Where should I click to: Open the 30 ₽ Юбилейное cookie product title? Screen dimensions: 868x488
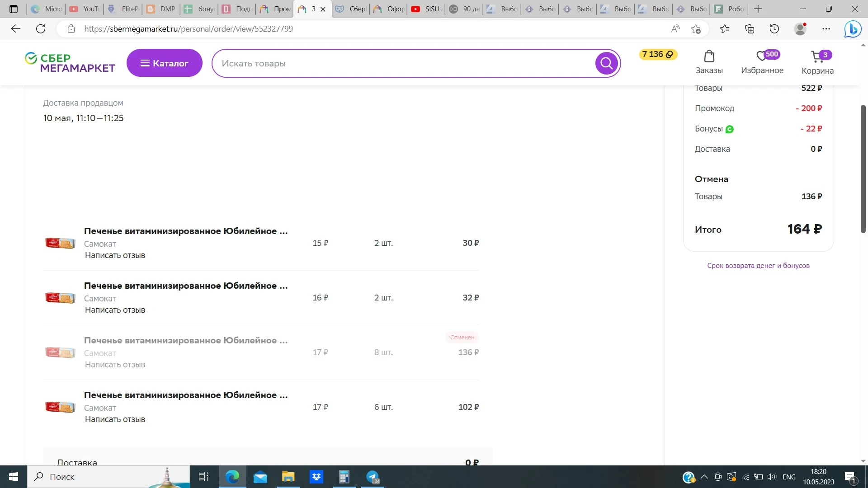pyautogui.click(x=186, y=231)
